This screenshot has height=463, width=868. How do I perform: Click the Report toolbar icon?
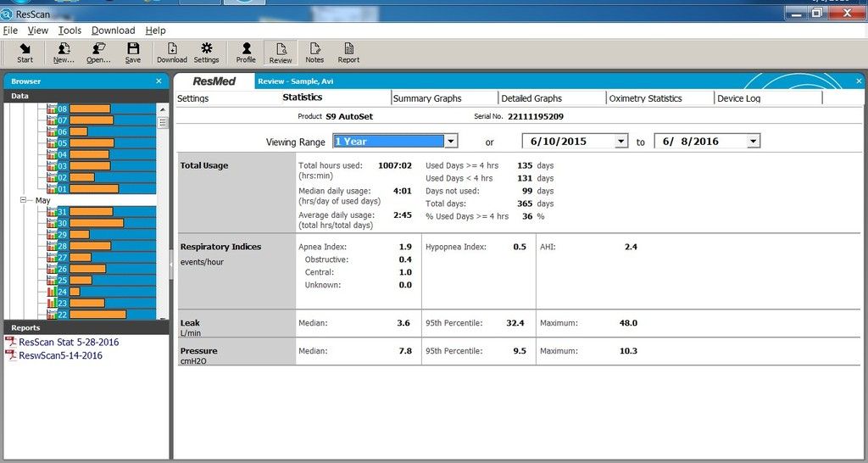(x=348, y=53)
